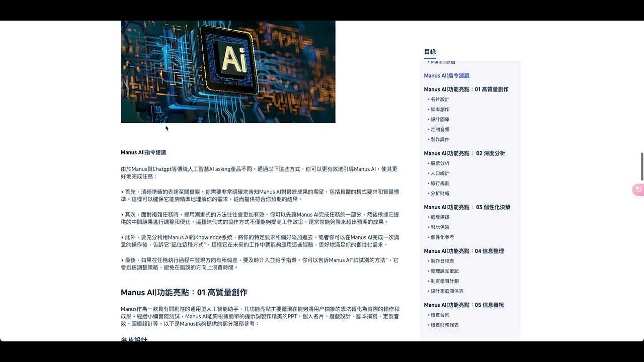This screenshot has width=644, height=362.
Task: Select '腳本創作' in contents list
Action: [x=440, y=110]
